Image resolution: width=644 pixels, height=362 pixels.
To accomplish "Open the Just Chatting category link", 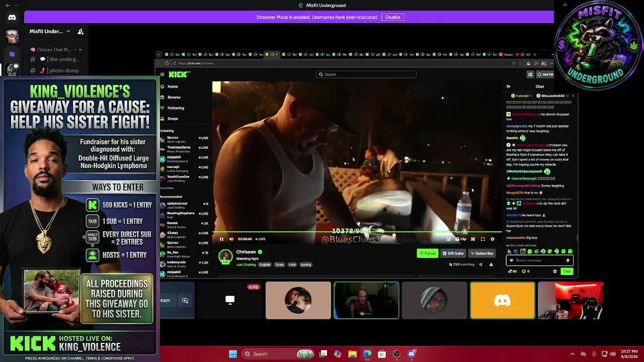I will pyautogui.click(x=246, y=265).
